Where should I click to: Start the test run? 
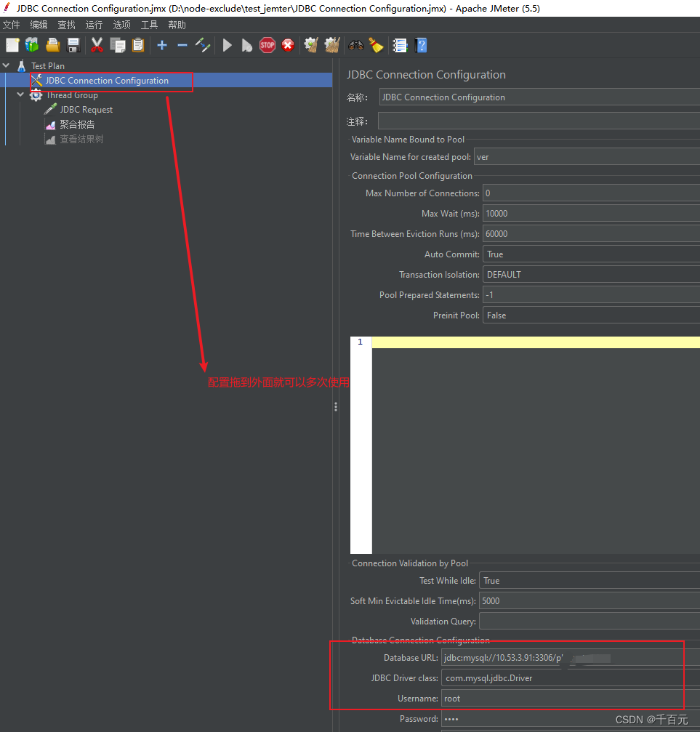228,45
